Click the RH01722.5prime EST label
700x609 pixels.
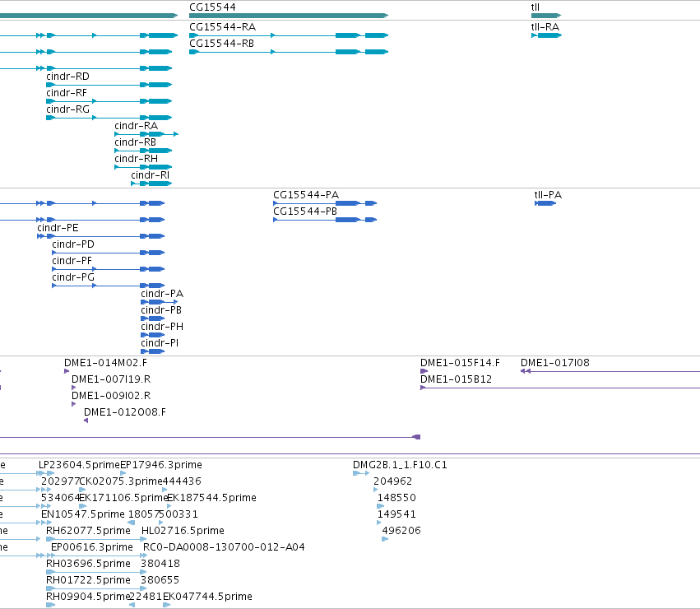tap(88, 580)
